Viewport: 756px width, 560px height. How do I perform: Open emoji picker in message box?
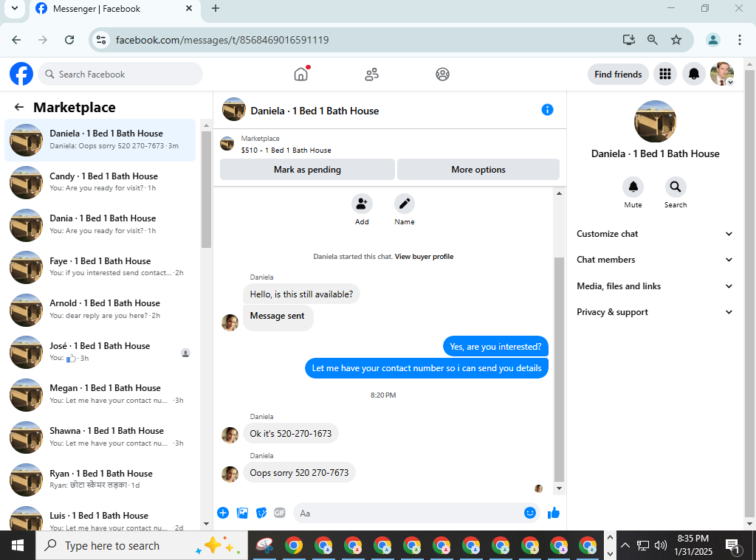[x=530, y=513]
